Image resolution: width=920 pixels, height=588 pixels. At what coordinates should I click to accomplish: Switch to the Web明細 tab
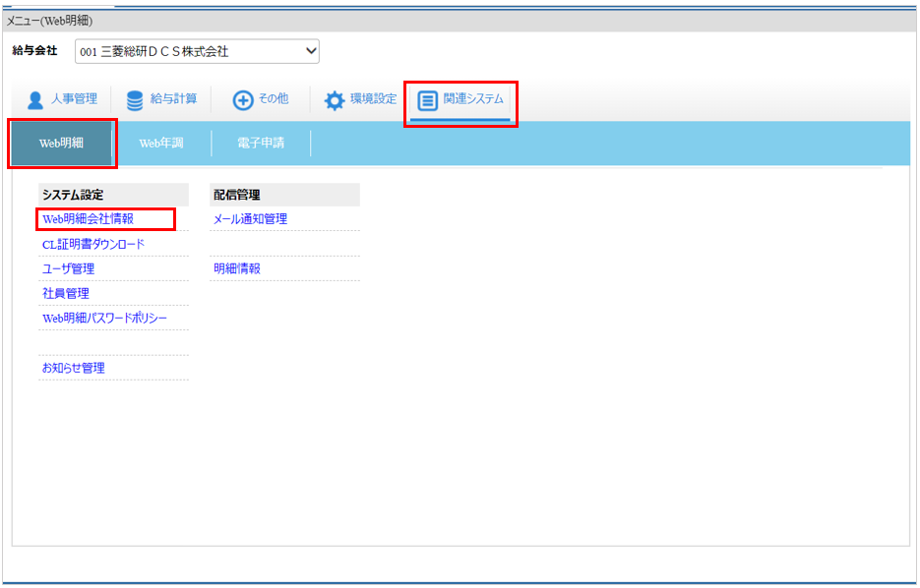[x=62, y=144]
